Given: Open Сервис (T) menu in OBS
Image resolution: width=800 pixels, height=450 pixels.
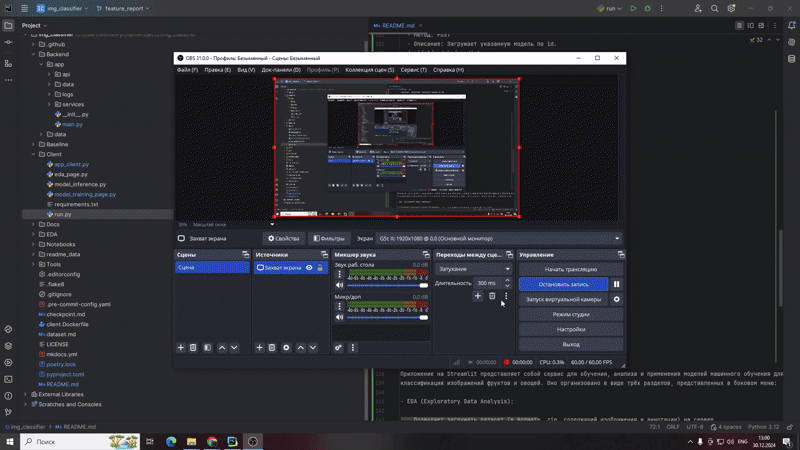Looking at the screenshot, I should (414, 70).
